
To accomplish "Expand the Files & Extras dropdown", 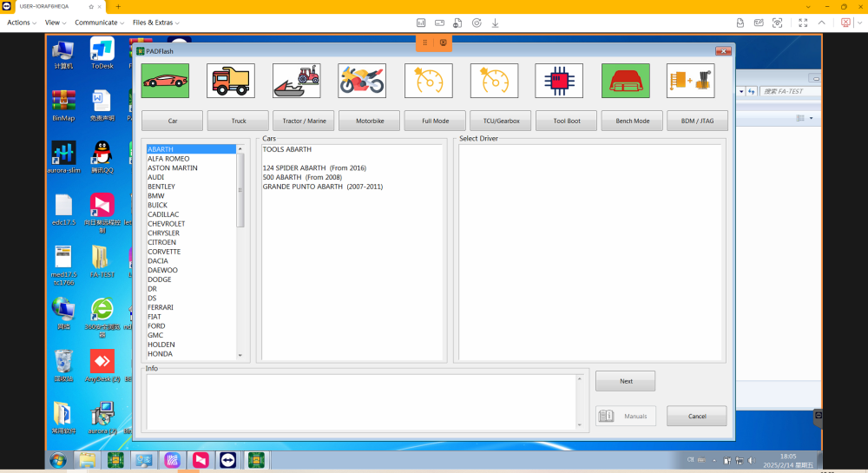I will (x=155, y=23).
